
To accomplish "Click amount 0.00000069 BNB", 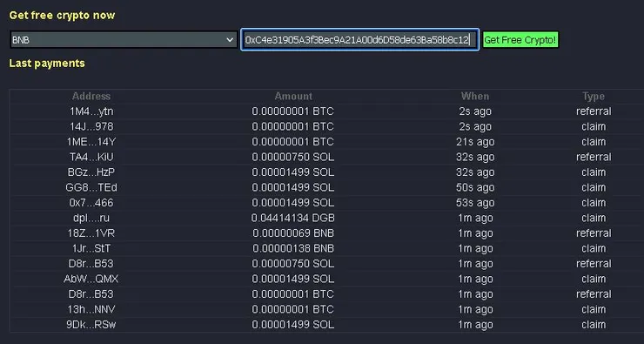I will 293,233.
